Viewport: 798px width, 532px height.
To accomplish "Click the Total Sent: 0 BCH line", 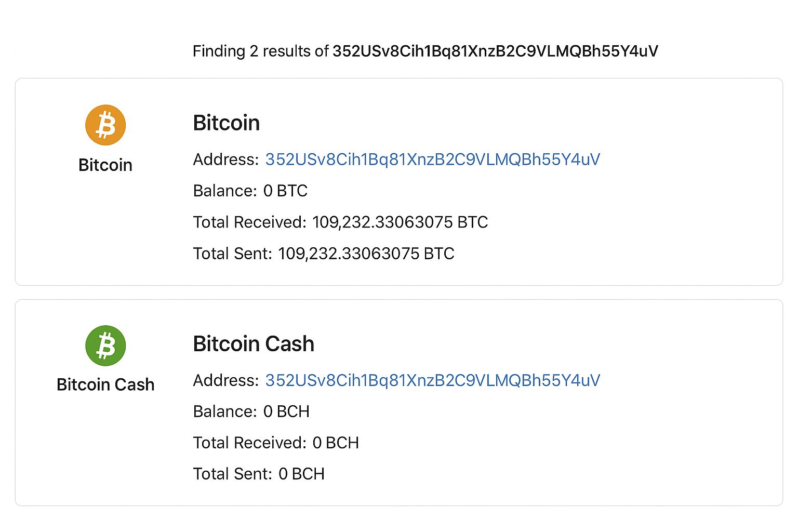I will [259, 473].
